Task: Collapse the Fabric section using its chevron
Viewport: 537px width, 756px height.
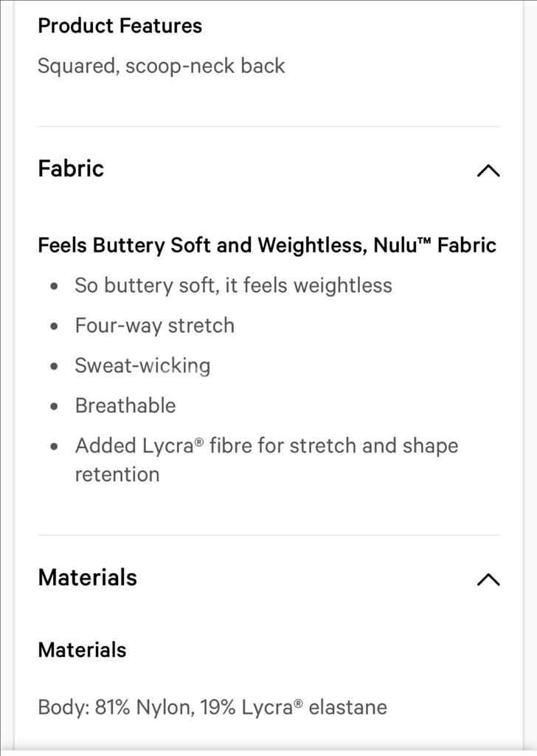Action: (488, 171)
